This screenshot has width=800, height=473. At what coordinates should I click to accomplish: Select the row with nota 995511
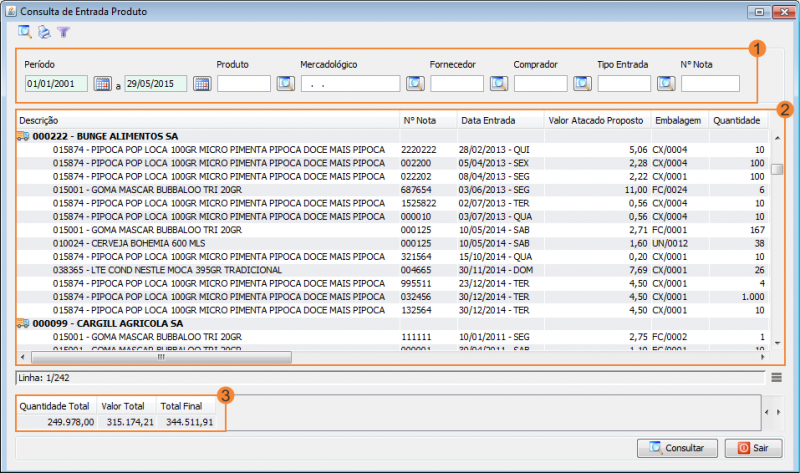click(x=392, y=284)
